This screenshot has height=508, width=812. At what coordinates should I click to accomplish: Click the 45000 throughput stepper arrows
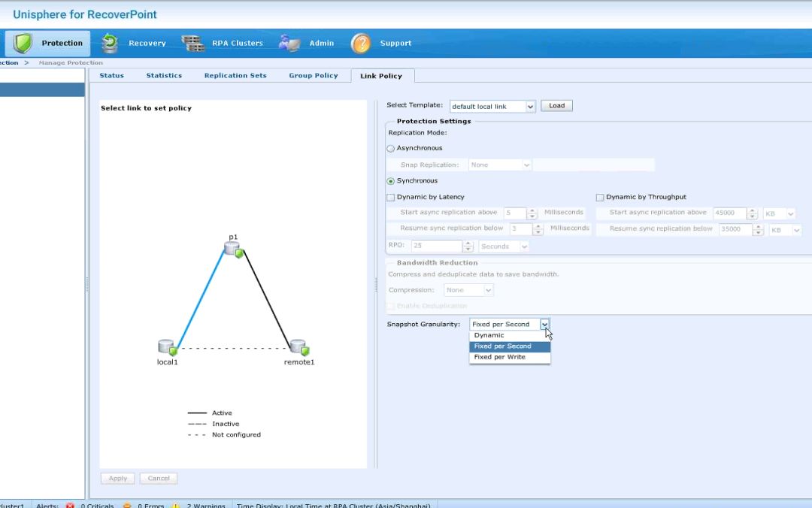tap(753, 213)
